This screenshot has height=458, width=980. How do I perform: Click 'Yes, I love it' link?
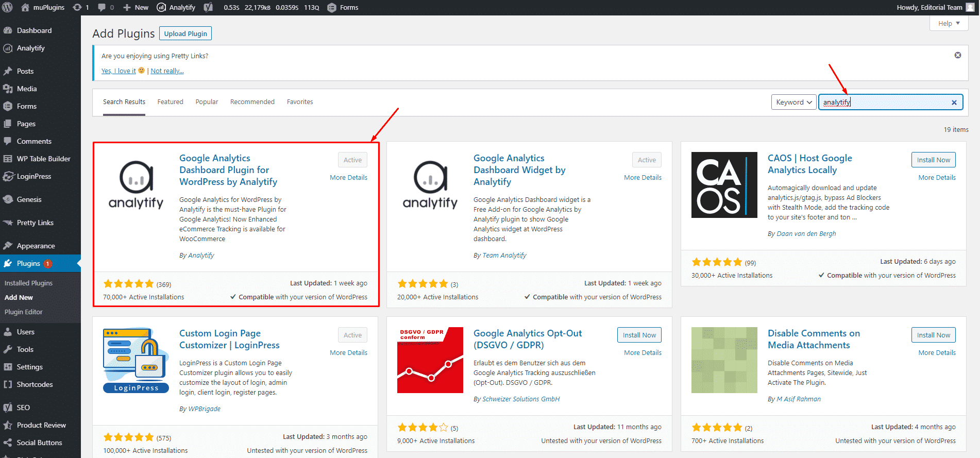tap(119, 71)
